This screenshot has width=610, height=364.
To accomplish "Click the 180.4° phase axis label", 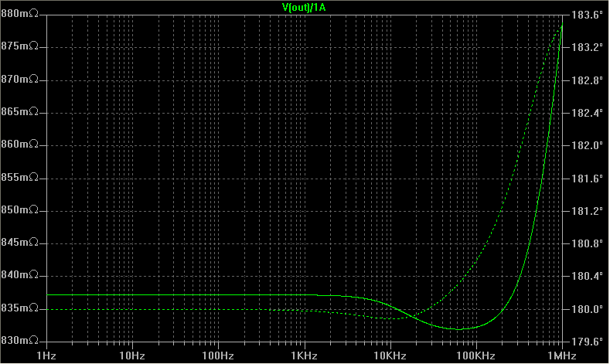I will tap(587, 277).
